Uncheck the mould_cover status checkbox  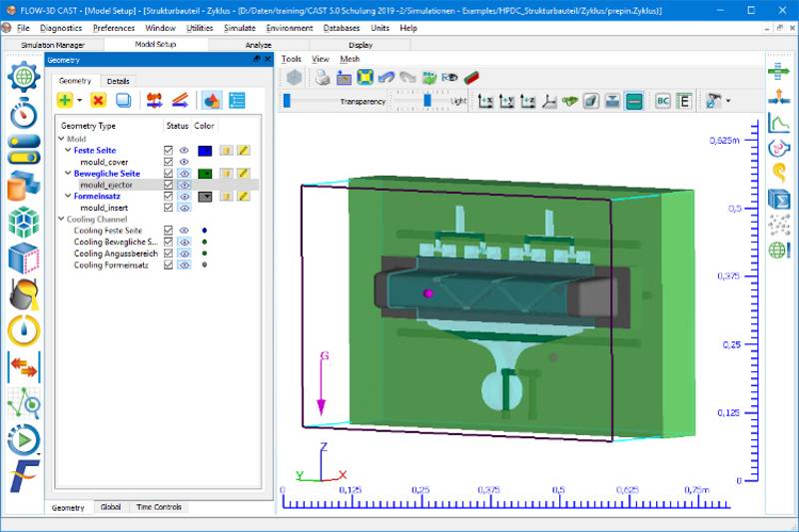pos(169,162)
